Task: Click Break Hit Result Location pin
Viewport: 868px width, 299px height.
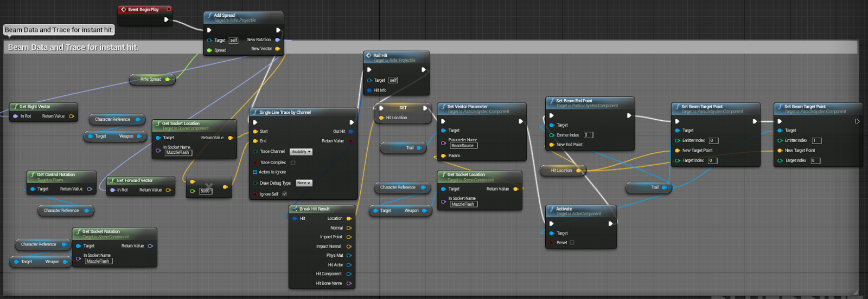Action: click(348, 218)
